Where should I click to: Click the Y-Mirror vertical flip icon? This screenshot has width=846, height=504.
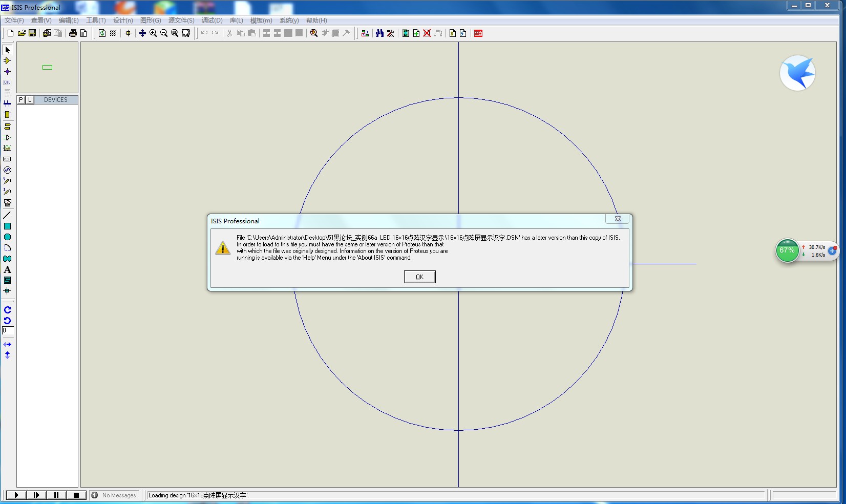(x=7, y=355)
